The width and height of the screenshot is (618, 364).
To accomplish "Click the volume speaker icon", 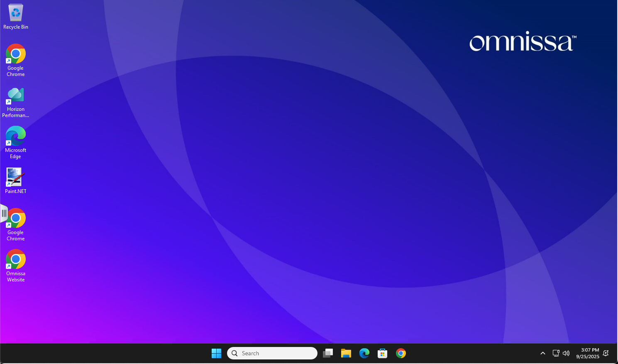I will pyautogui.click(x=566, y=353).
